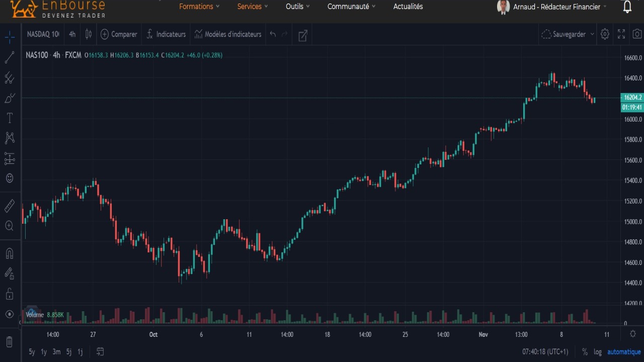
Task: Switch chart to fullscreen mode
Action: point(621,34)
